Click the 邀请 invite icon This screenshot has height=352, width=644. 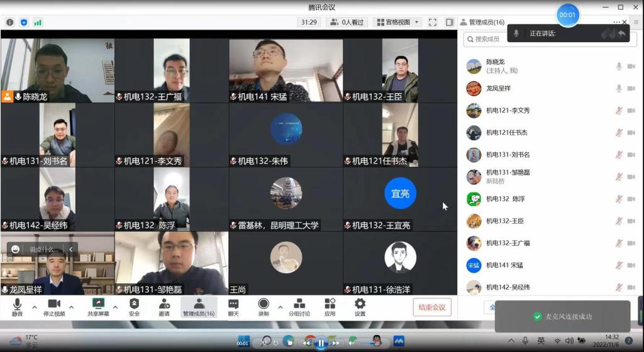coord(164,307)
